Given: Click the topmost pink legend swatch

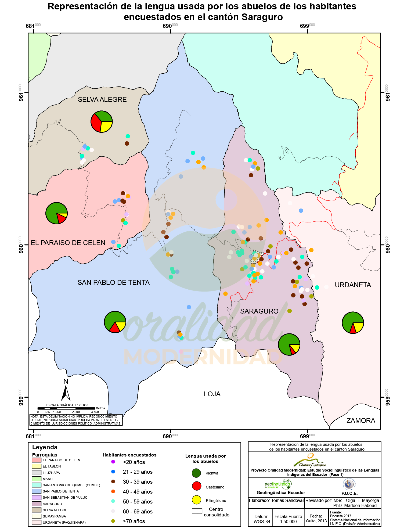Looking at the screenshot, I should click(x=37, y=460).
